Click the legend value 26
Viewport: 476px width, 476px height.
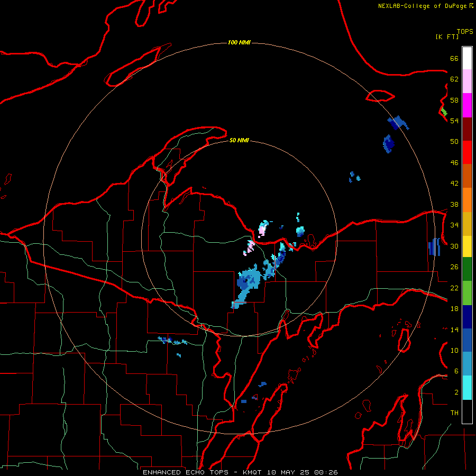coord(454,267)
